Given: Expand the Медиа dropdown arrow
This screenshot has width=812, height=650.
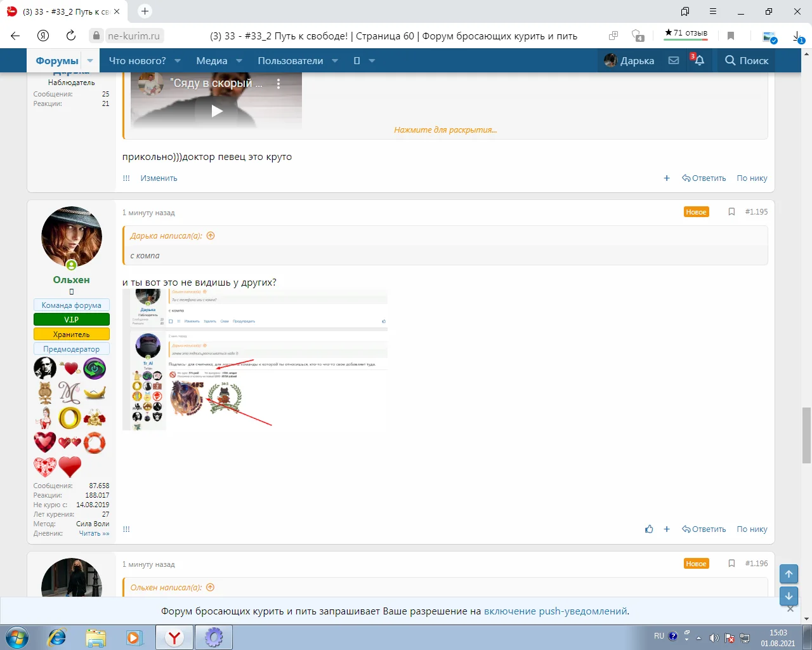Looking at the screenshot, I should tap(239, 61).
